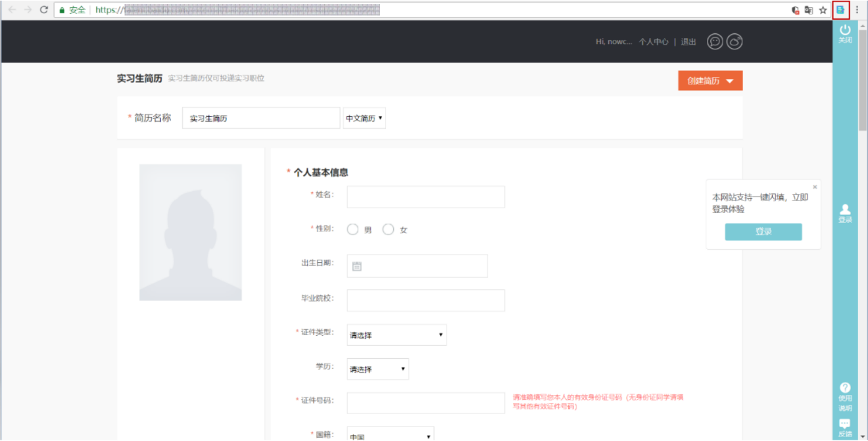Open sidebar login person icon

[x=845, y=210]
